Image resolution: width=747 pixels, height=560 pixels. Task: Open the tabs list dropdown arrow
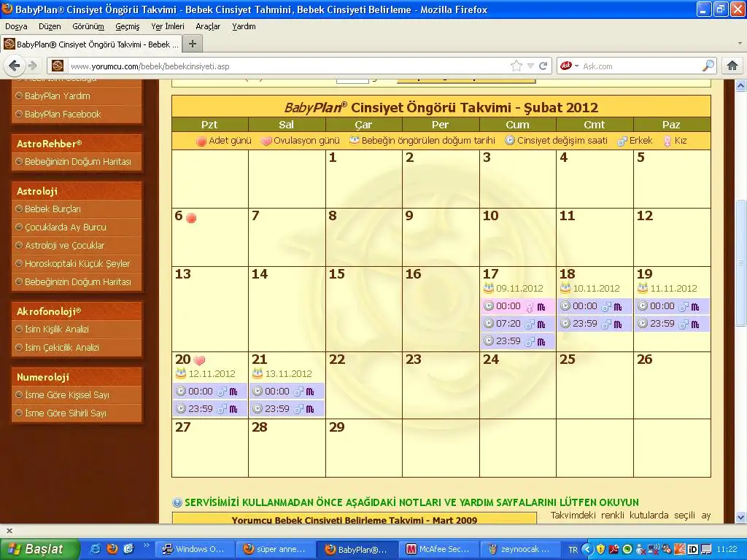click(x=740, y=43)
